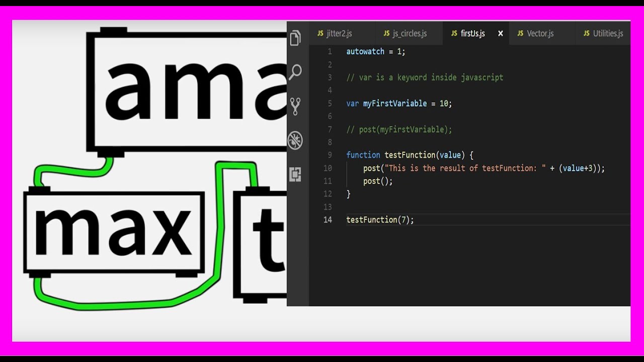
Task: Click JS file icon on Vector.js tab
Action: (521, 34)
